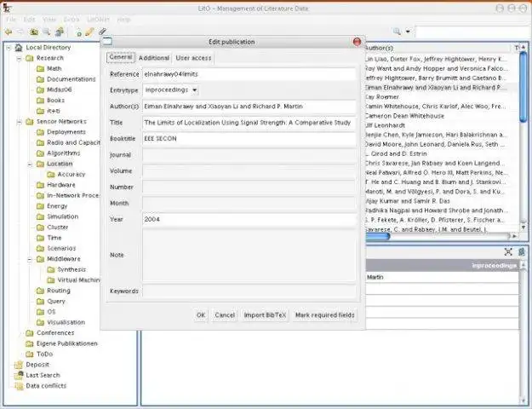Collapse the Middleware folder node

pyautogui.click(x=30, y=259)
